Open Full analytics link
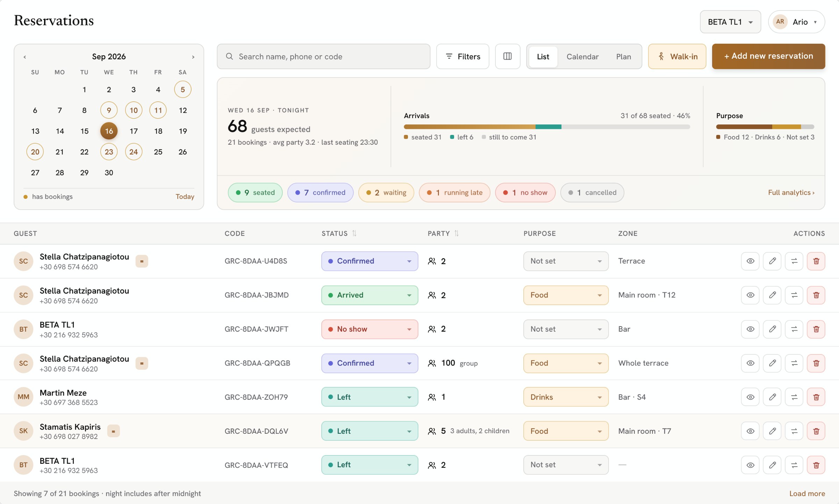839x504 pixels. (x=791, y=193)
